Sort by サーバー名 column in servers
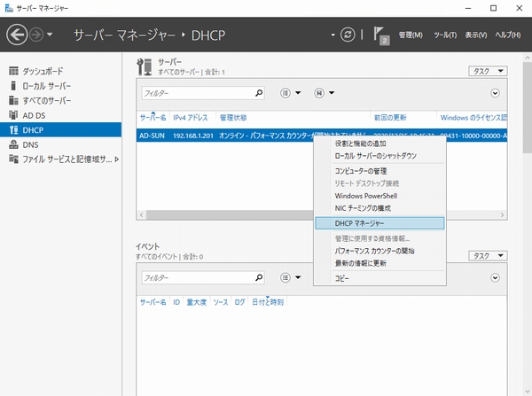532x396 pixels. pyautogui.click(x=153, y=118)
